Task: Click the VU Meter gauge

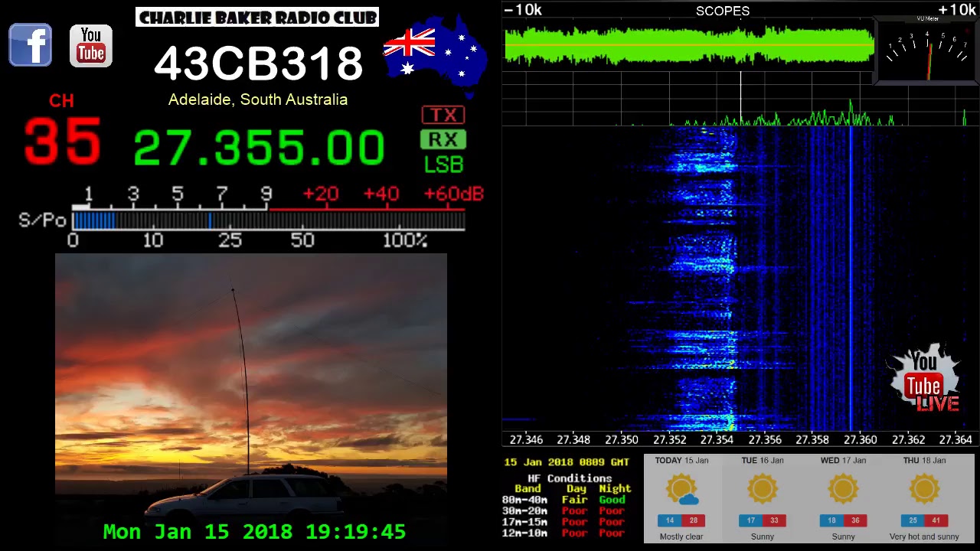Action: (x=927, y=49)
